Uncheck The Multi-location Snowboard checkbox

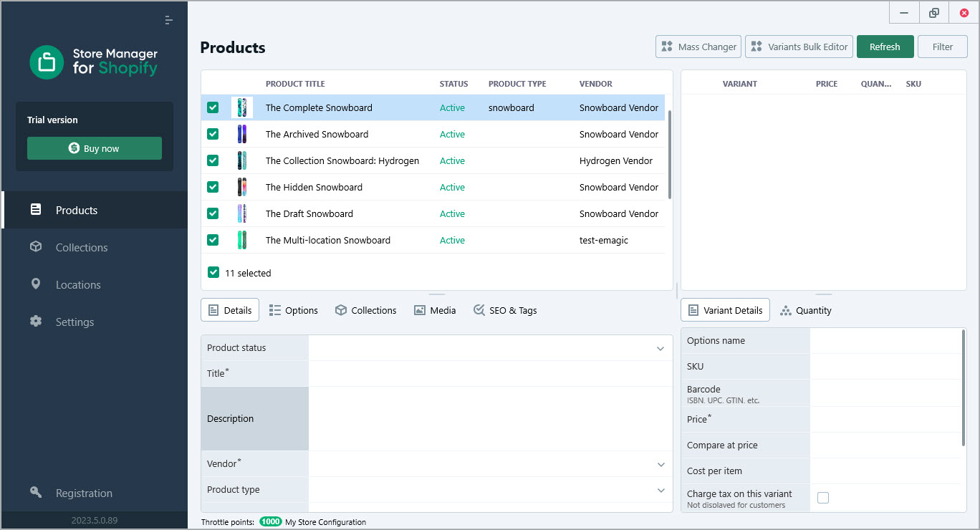213,240
